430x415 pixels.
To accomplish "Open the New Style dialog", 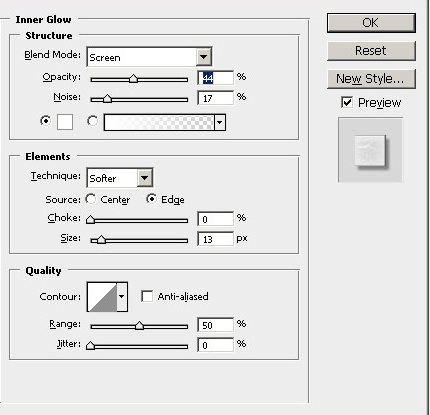I will click(371, 79).
